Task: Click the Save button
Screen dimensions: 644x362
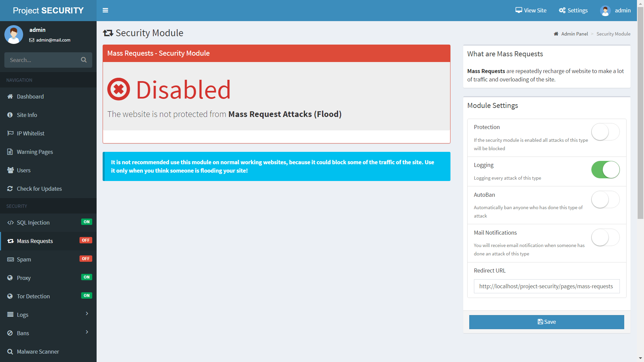Action: click(546, 322)
